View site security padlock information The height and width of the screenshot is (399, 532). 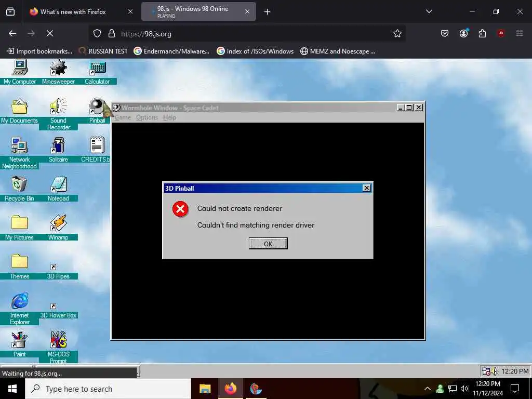click(112, 33)
